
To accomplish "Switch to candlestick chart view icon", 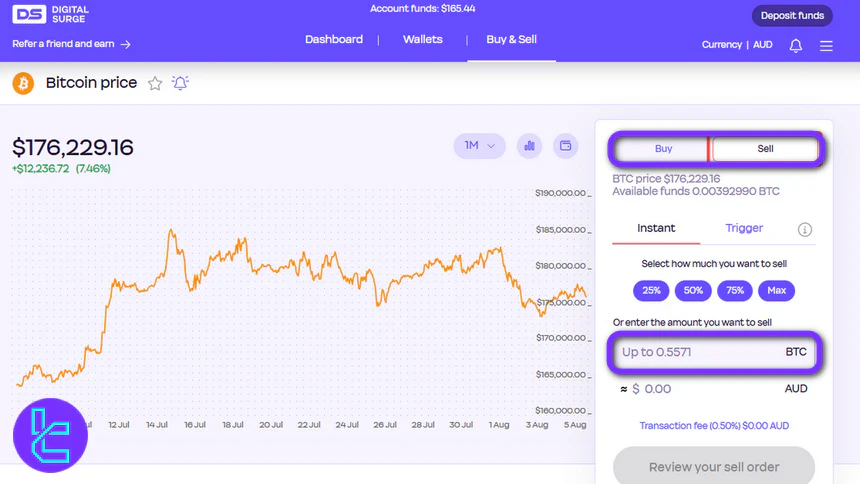I will (529, 146).
